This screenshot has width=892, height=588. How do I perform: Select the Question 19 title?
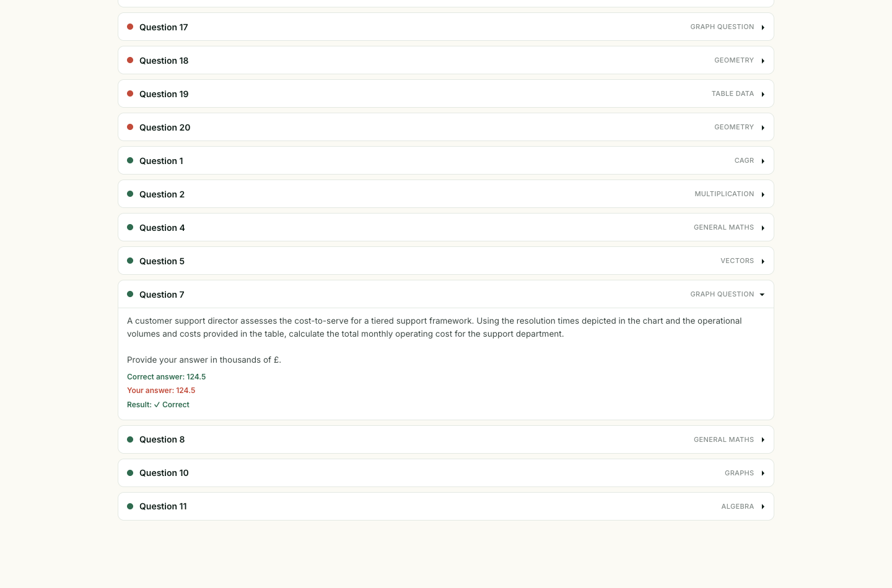pos(164,94)
